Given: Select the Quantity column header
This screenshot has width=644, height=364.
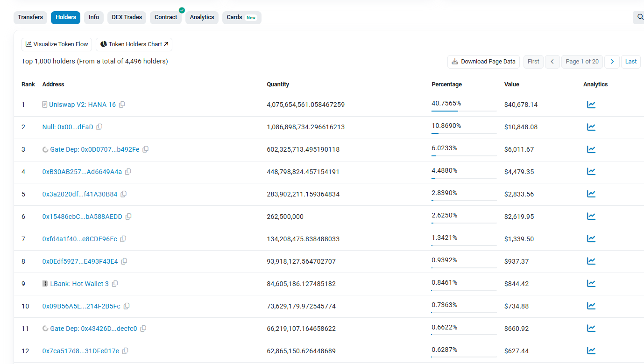Looking at the screenshot, I should [278, 84].
